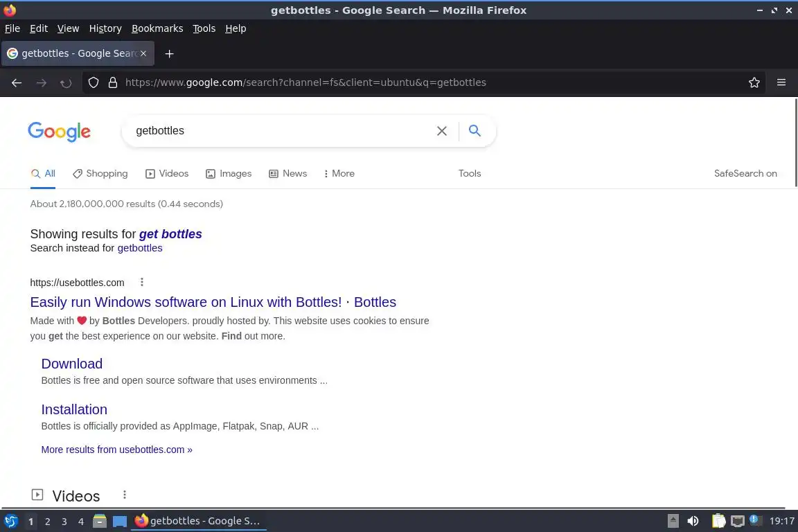Screen dimensions: 798x532
Task: Open a new tab with the plus button
Action: pos(170,53)
